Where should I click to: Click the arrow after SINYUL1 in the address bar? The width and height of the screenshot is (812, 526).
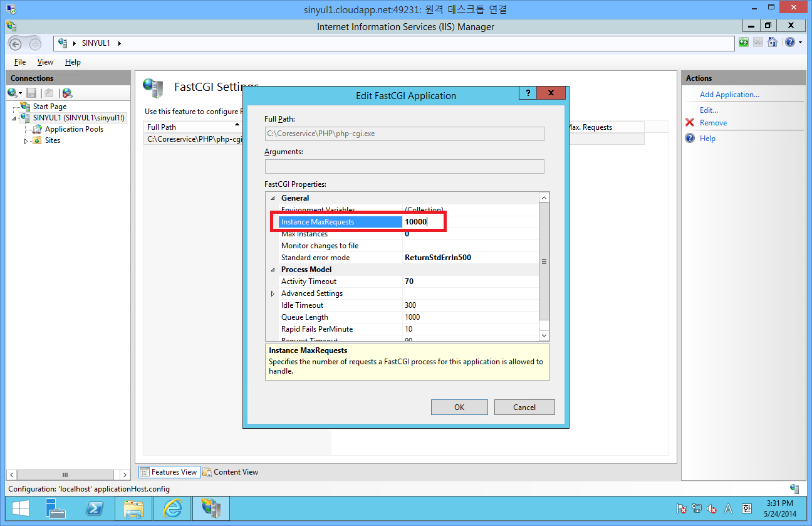pos(119,43)
